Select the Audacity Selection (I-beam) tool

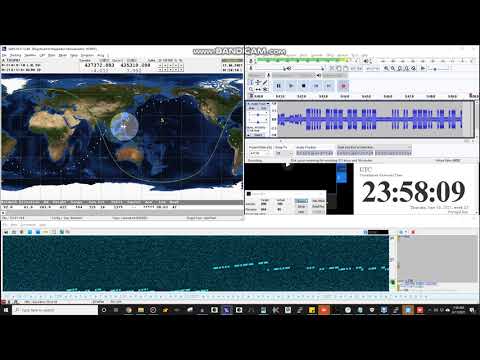click(251, 82)
